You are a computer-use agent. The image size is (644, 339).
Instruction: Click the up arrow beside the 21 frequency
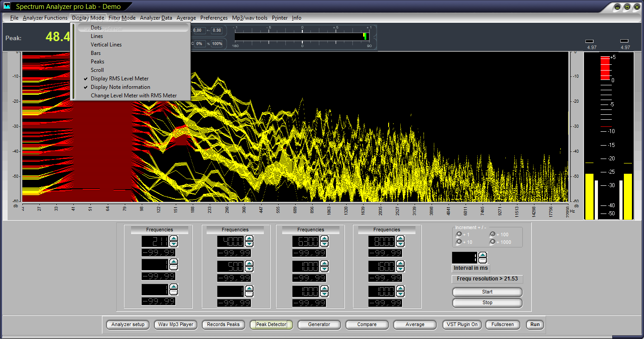click(174, 239)
